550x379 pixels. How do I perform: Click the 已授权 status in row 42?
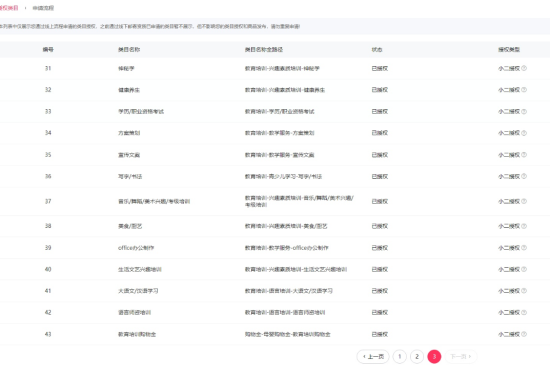(x=380, y=313)
